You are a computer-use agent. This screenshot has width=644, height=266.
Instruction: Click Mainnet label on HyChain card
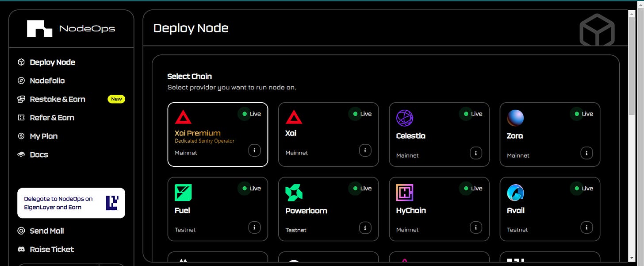pyautogui.click(x=407, y=230)
